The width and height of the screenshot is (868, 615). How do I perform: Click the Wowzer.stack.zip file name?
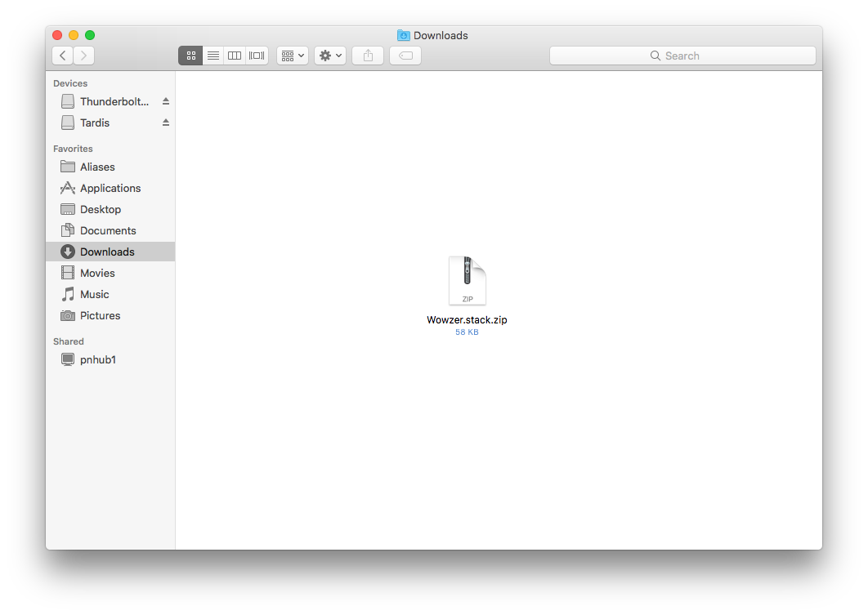(467, 319)
